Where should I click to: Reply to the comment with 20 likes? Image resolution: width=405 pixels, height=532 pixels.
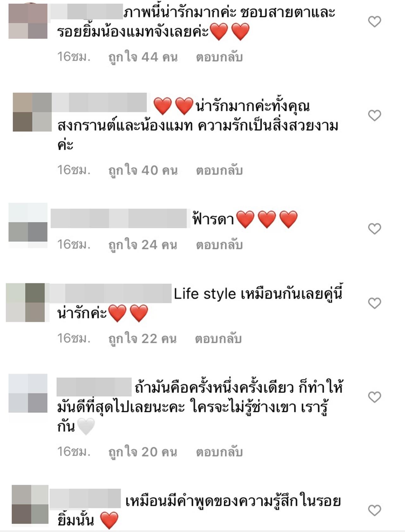pos(219,452)
